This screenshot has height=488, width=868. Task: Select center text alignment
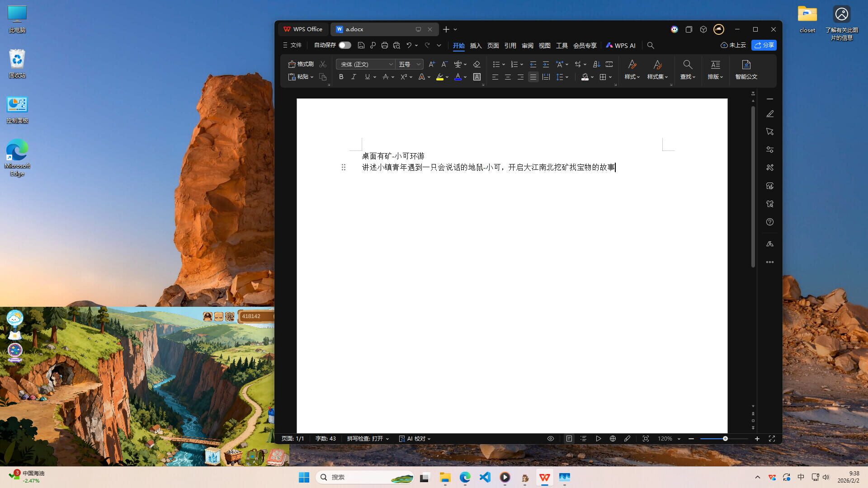[x=508, y=77]
